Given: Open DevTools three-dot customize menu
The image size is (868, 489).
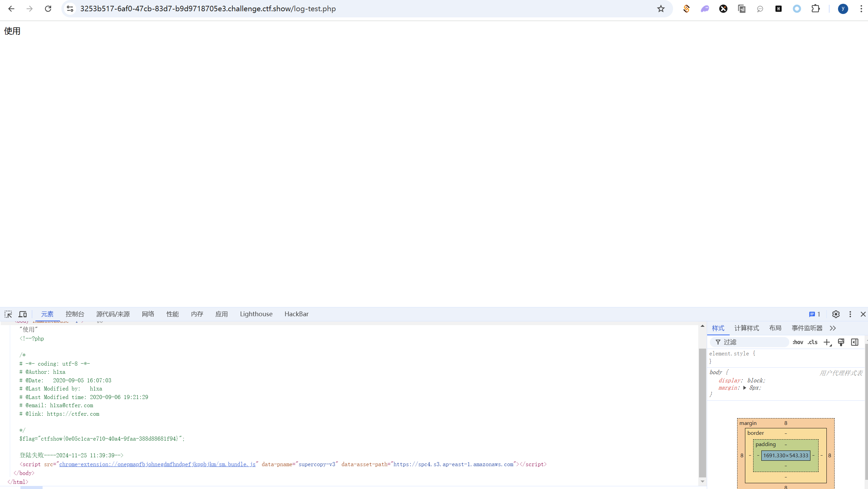Looking at the screenshot, I should [x=850, y=314].
